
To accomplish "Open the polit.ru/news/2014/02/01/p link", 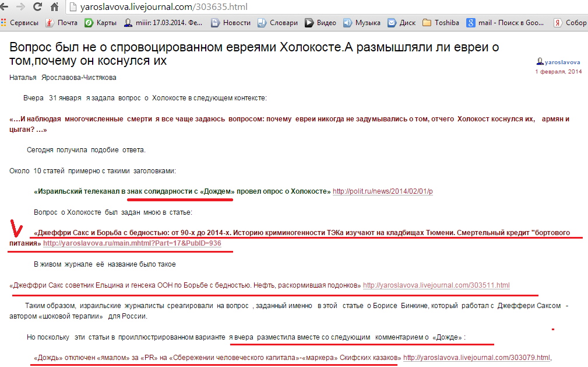I will coord(382,191).
